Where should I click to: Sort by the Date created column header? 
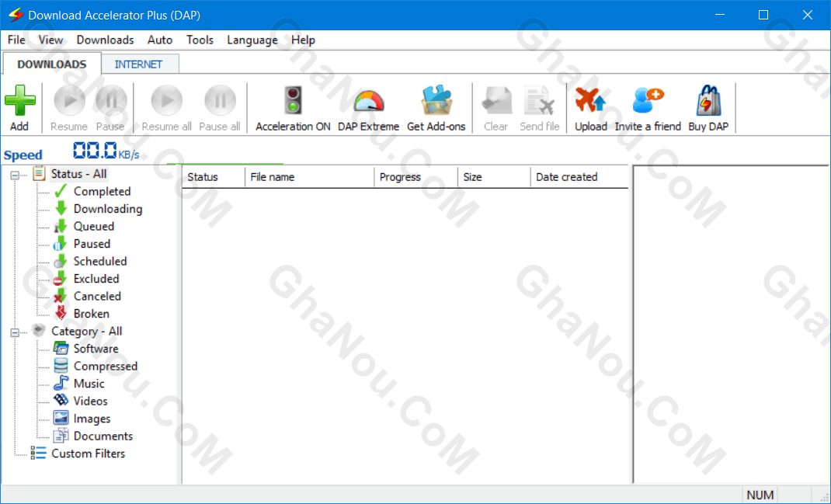(x=579, y=177)
